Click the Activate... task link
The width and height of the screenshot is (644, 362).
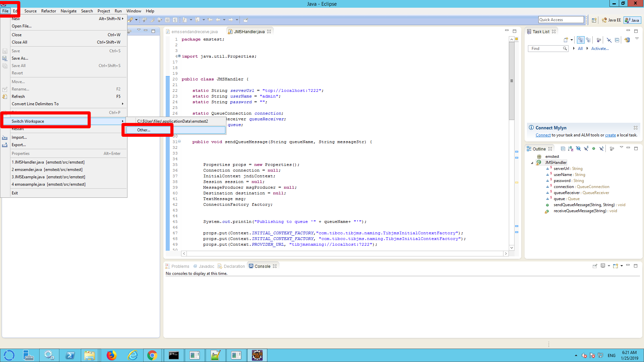pyautogui.click(x=600, y=49)
